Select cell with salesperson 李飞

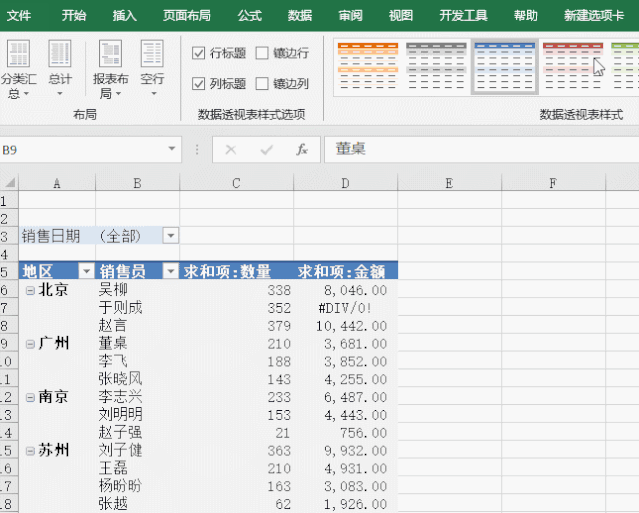pyautogui.click(x=137, y=361)
